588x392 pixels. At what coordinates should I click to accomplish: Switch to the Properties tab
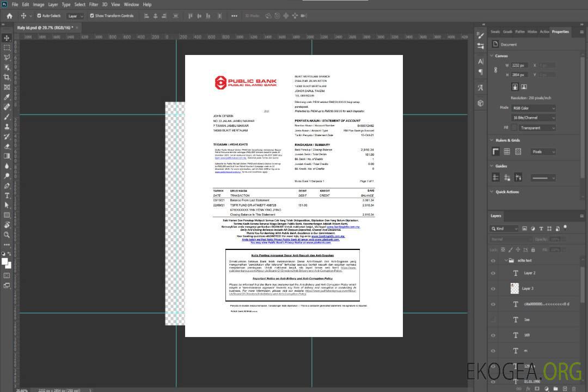pyautogui.click(x=560, y=32)
